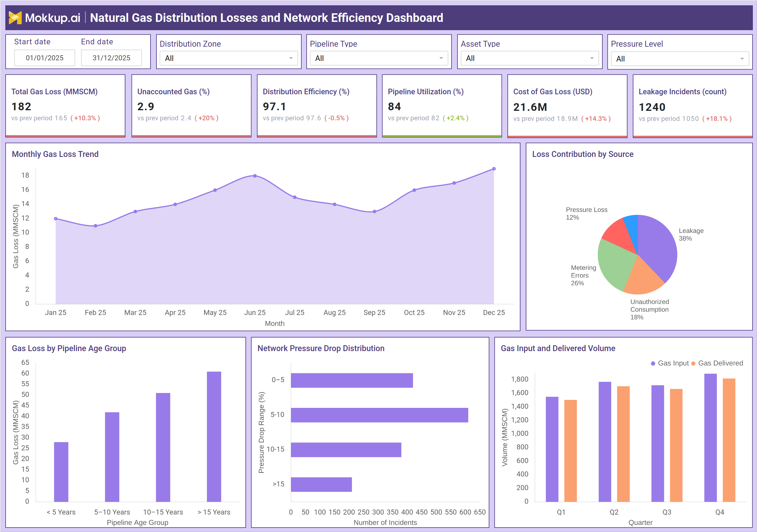Select the Distribution Efficiency (%) card
This screenshot has width=757, height=532.
tap(316, 106)
